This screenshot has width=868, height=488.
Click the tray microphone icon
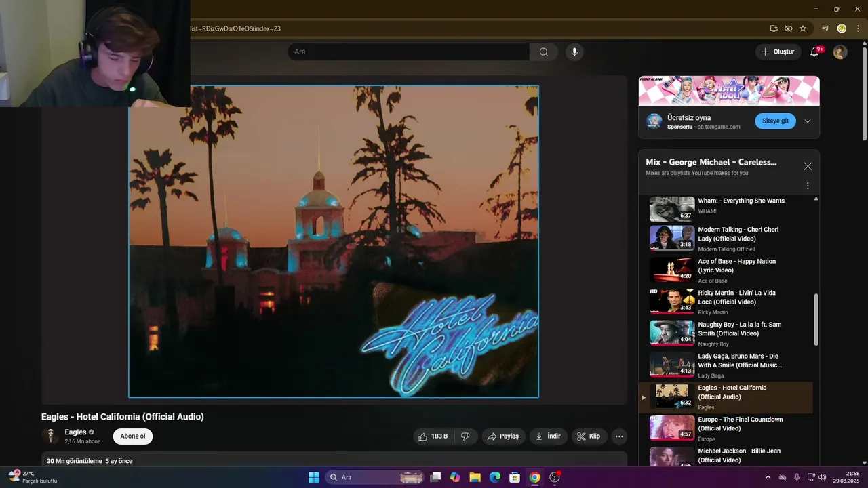pos(797,477)
